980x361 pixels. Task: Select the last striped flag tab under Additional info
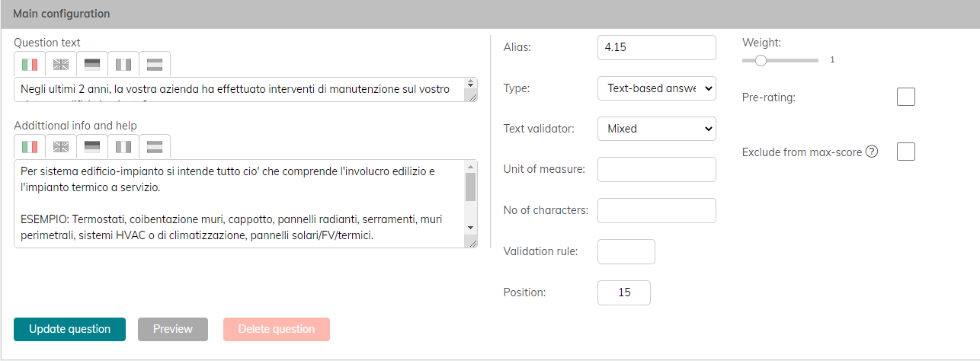coord(155,147)
